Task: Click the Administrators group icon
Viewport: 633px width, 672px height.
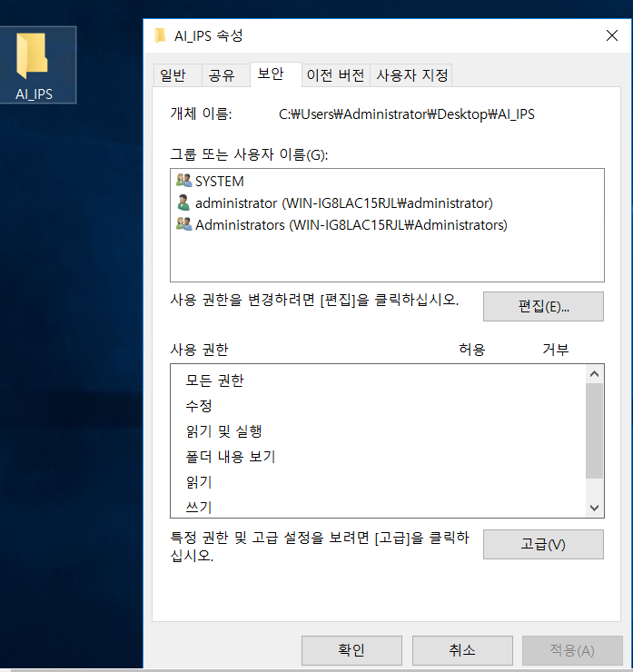Action: pos(183,224)
